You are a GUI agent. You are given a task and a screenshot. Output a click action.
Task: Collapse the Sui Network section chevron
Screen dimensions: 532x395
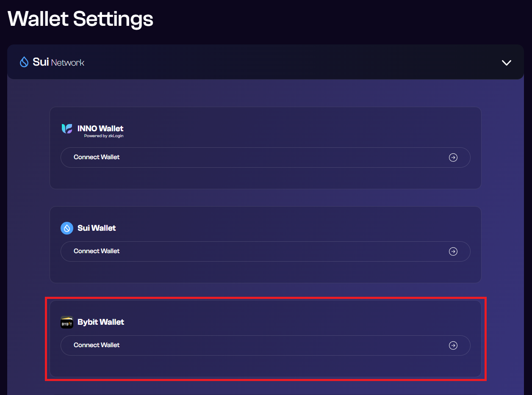point(507,63)
